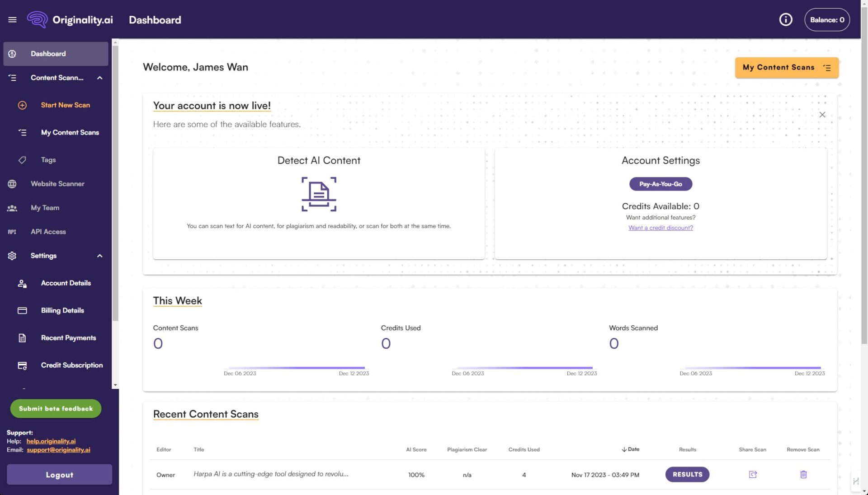The image size is (868, 495).
Task: Click the My Content Scans yellow button
Action: point(787,68)
